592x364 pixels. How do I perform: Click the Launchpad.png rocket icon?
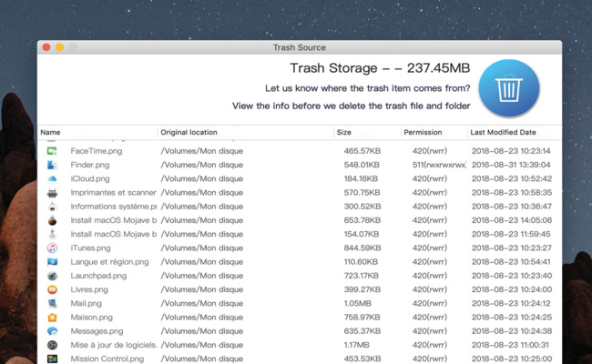tap(53, 276)
